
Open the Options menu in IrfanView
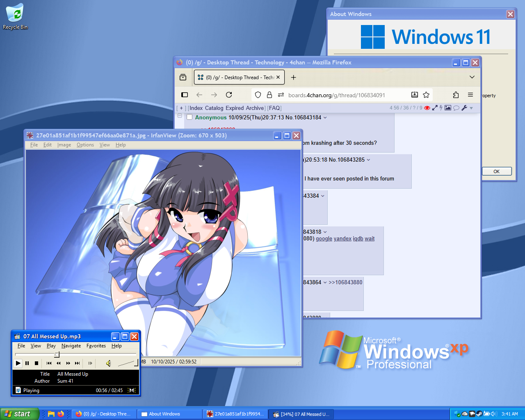pyautogui.click(x=85, y=145)
